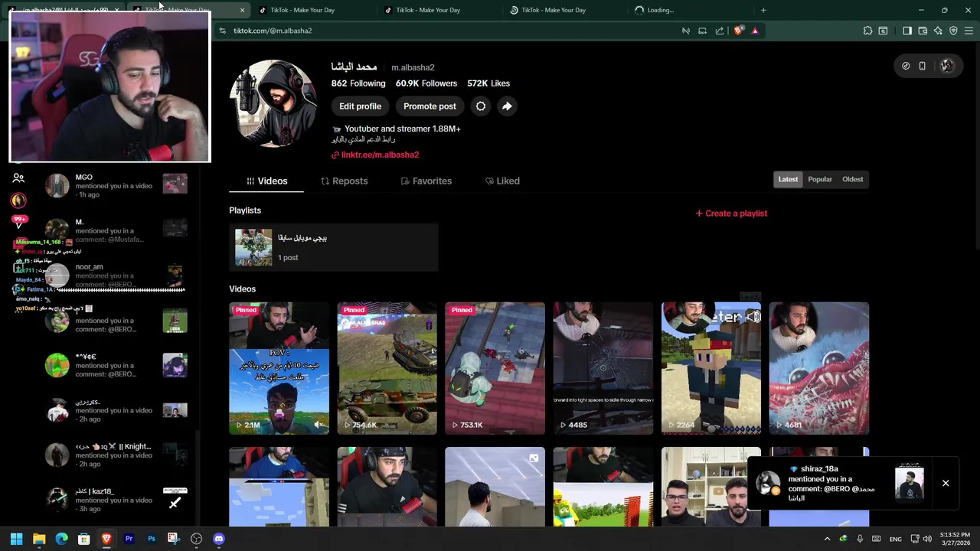This screenshot has height=551, width=980.
Task: Open the Leo AI sparkle icon
Action: pyautogui.click(x=938, y=31)
